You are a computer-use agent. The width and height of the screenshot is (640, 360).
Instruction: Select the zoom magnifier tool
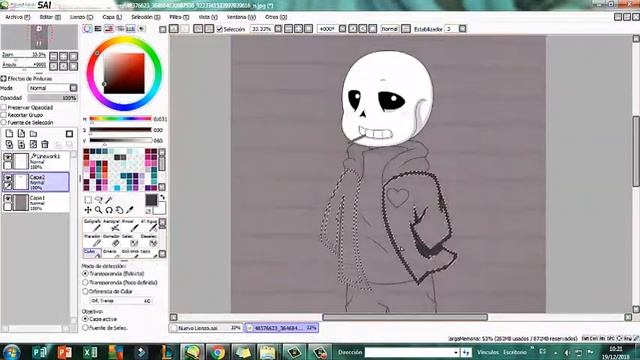pos(98,210)
